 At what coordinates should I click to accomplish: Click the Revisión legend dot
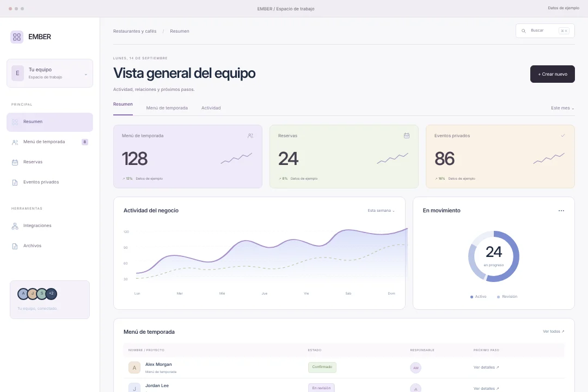498,297
